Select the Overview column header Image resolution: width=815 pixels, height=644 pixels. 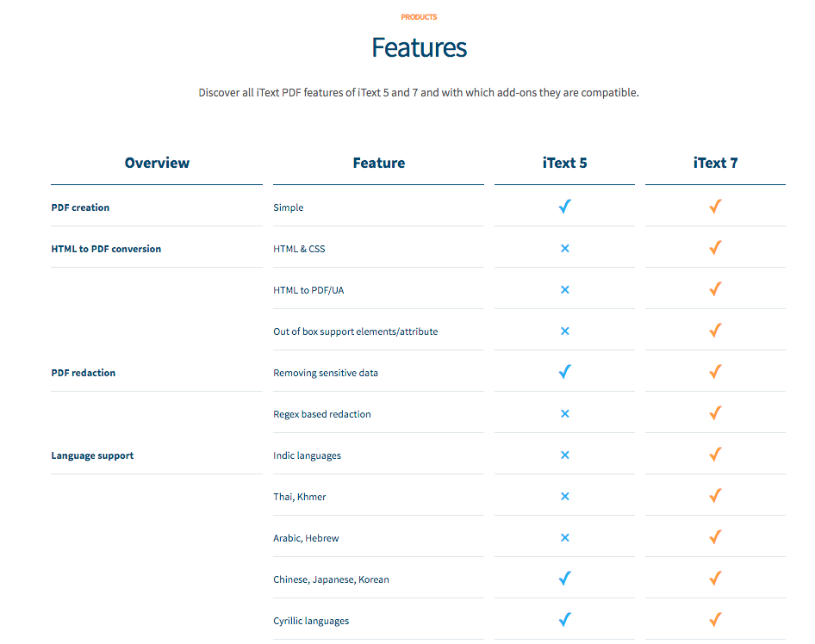pyautogui.click(x=157, y=163)
